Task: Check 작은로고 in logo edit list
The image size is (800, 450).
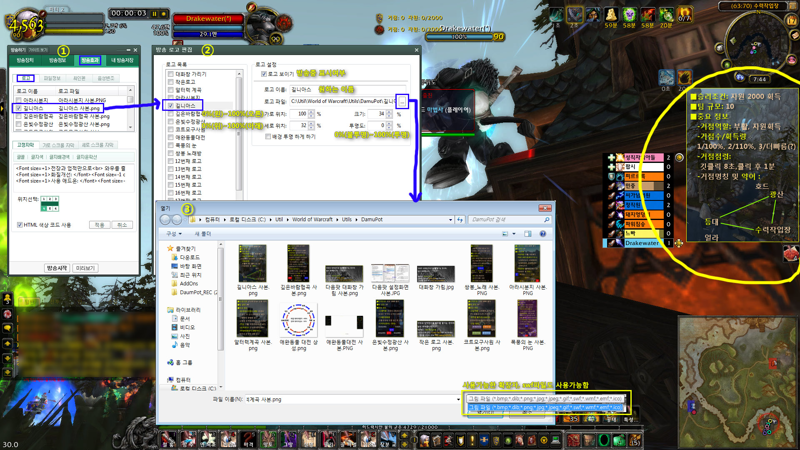Action: point(170,82)
